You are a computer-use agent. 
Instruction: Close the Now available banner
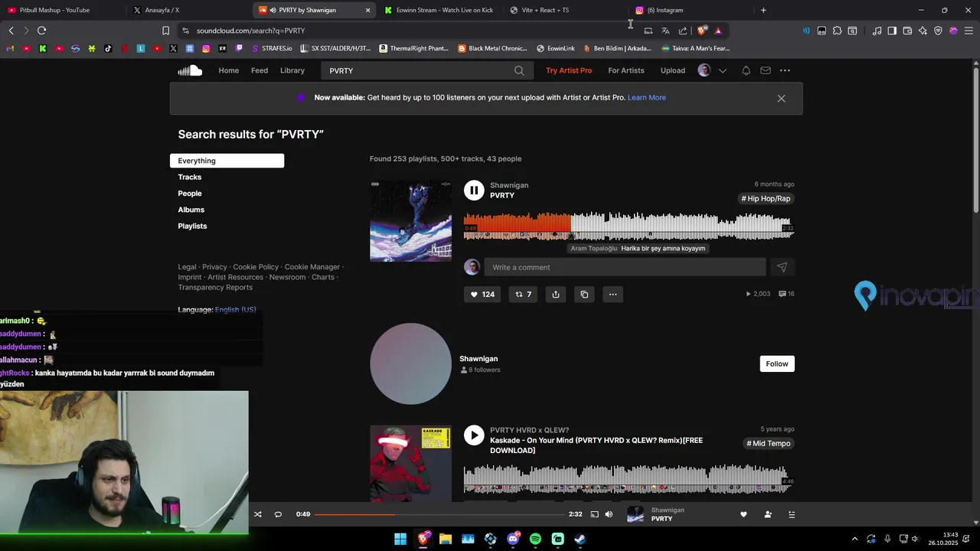pyautogui.click(x=781, y=98)
